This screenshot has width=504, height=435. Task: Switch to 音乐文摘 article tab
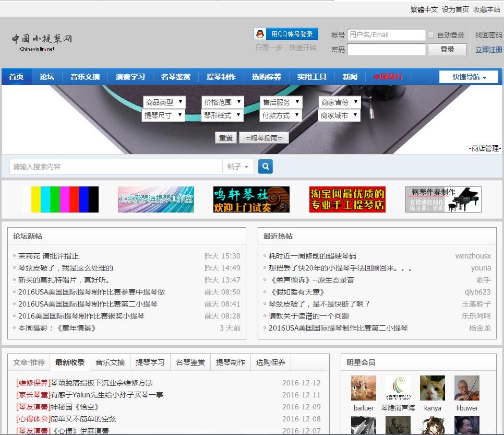click(x=110, y=362)
